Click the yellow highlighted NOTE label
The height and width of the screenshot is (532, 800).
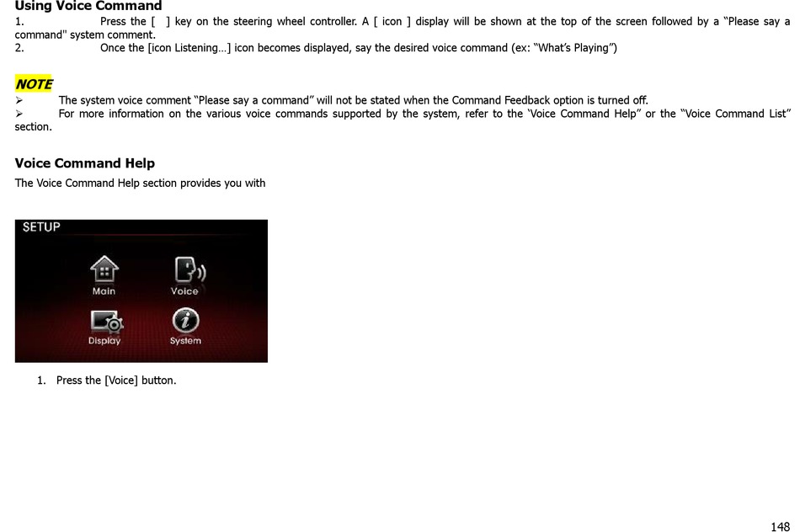point(34,83)
